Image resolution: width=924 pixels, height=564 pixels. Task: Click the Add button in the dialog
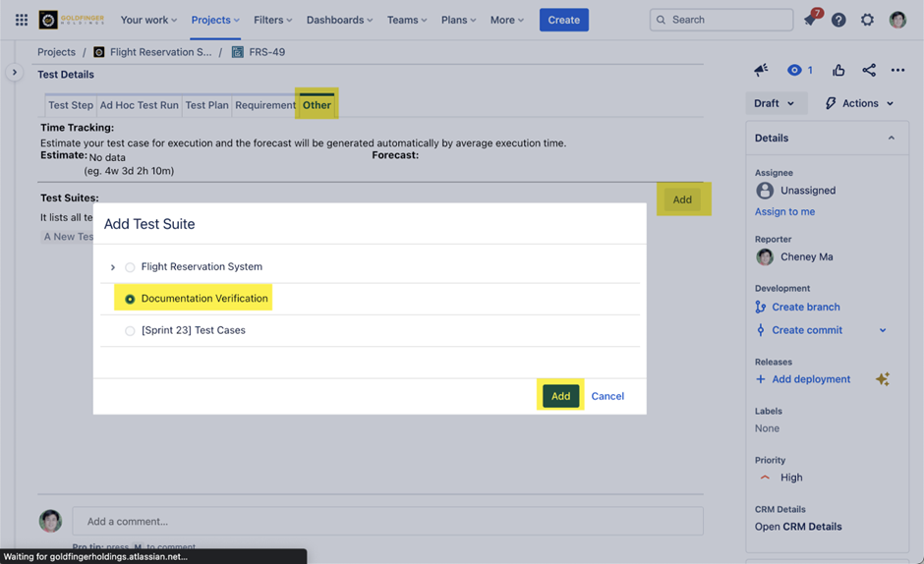(x=560, y=396)
